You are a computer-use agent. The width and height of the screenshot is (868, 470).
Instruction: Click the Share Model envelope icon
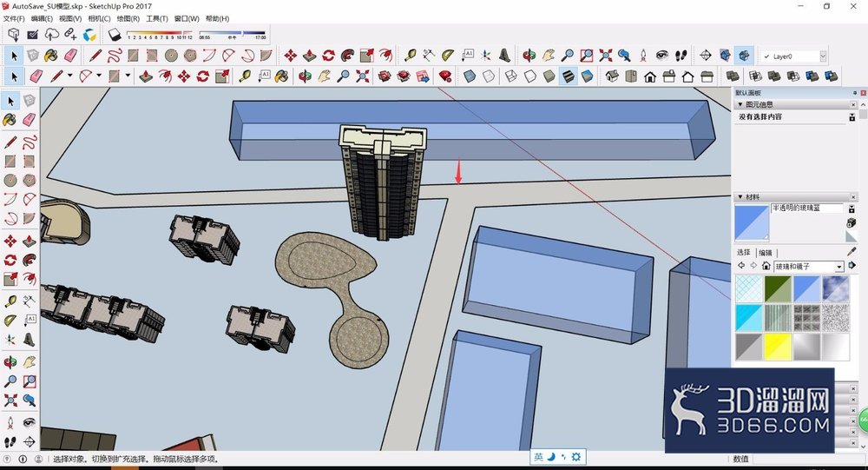33,35
